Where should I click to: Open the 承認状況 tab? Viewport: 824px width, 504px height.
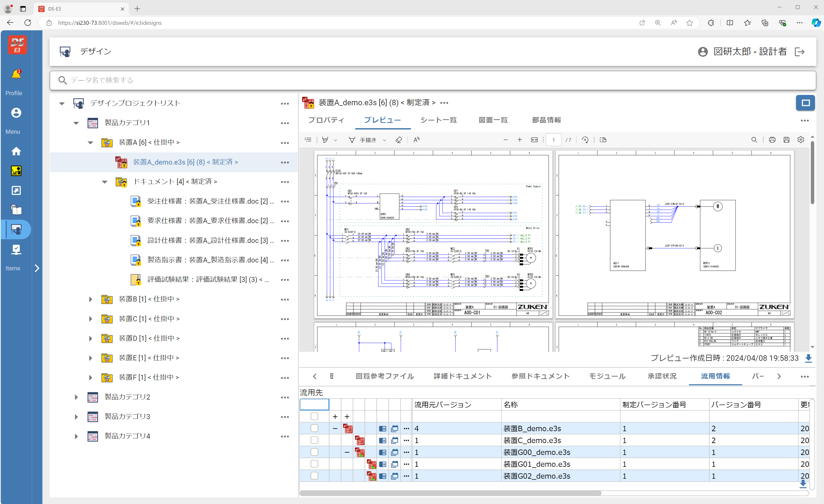point(662,376)
